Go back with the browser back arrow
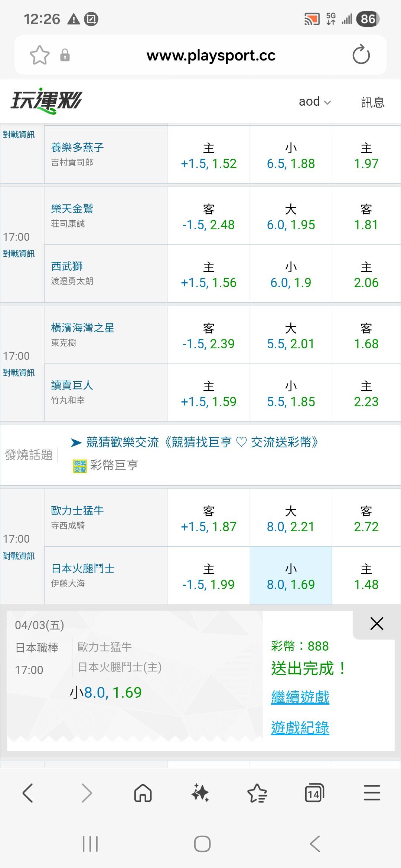Image resolution: width=401 pixels, height=868 pixels. pos(28,793)
